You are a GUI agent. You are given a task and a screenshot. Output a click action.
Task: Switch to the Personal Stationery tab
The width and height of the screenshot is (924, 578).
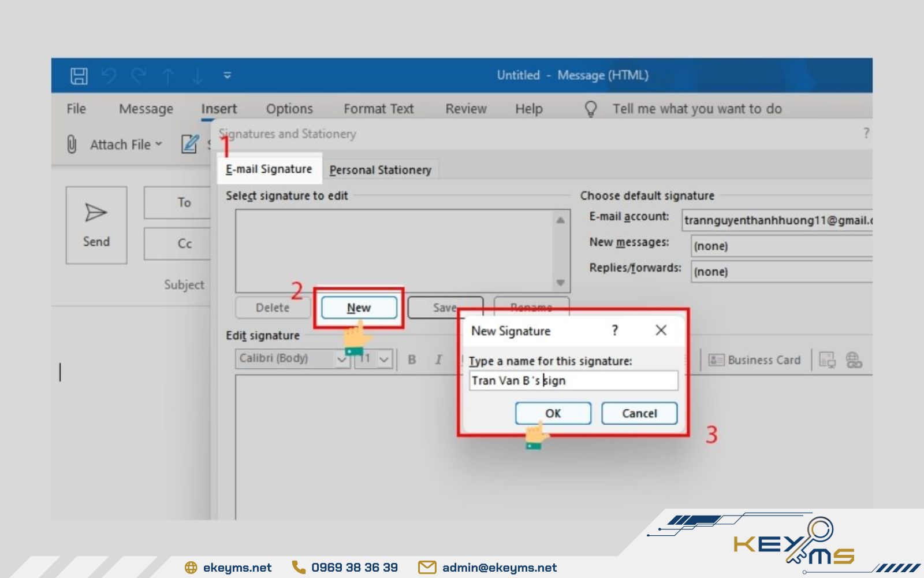point(381,170)
